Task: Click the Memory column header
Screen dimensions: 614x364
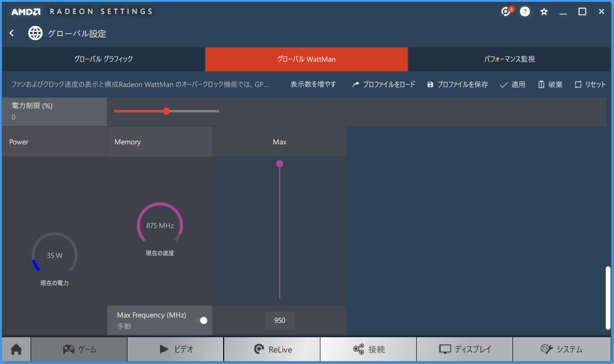Action: pyautogui.click(x=159, y=142)
